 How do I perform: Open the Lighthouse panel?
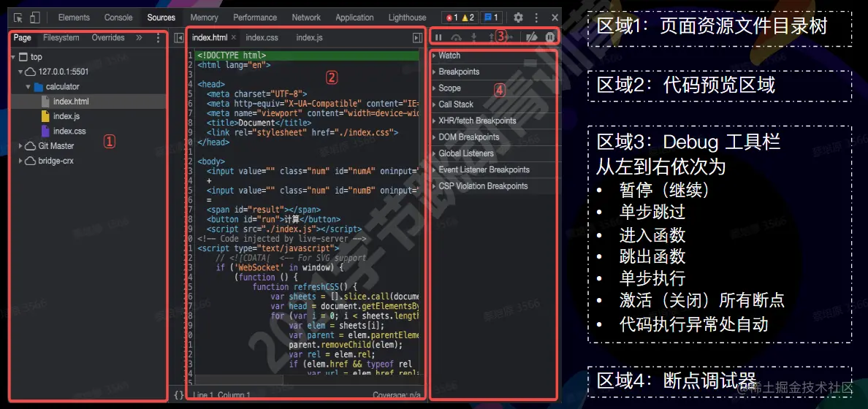coord(407,18)
